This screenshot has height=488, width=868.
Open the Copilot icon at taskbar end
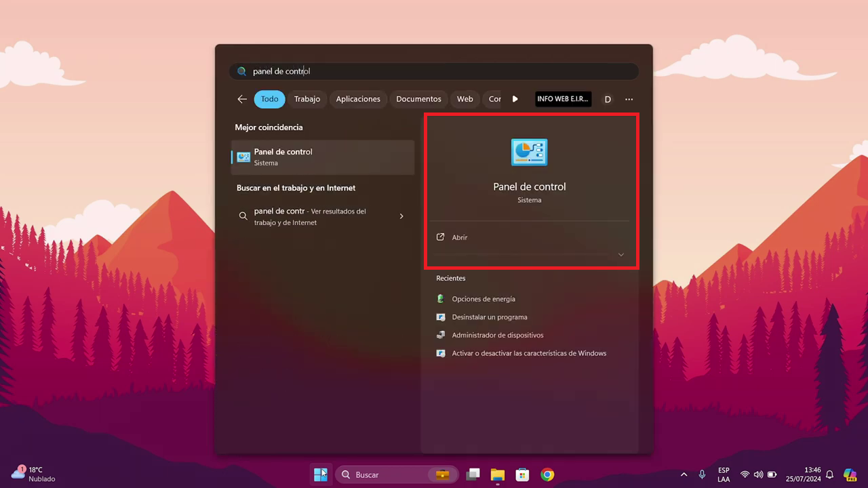point(850,474)
